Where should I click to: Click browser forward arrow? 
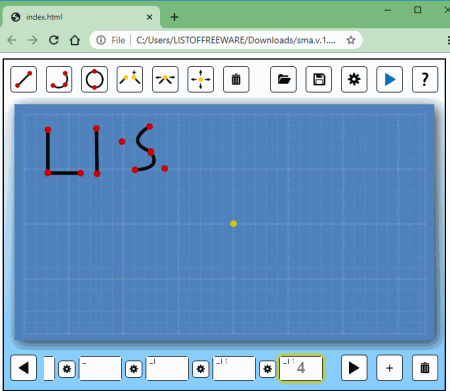pyautogui.click(x=33, y=40)
